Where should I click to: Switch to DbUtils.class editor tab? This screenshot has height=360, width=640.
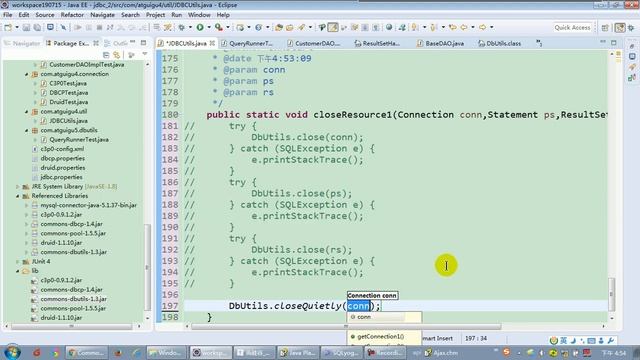point(500,43)
